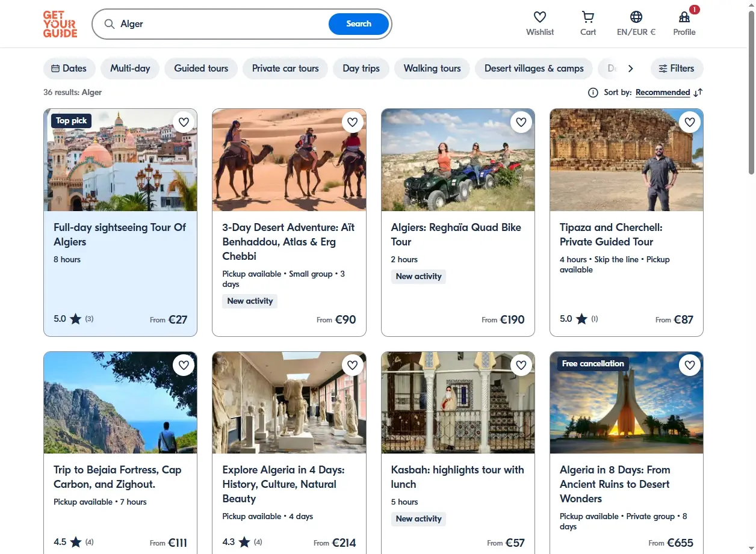Click the blue Search button

[359, 24]
